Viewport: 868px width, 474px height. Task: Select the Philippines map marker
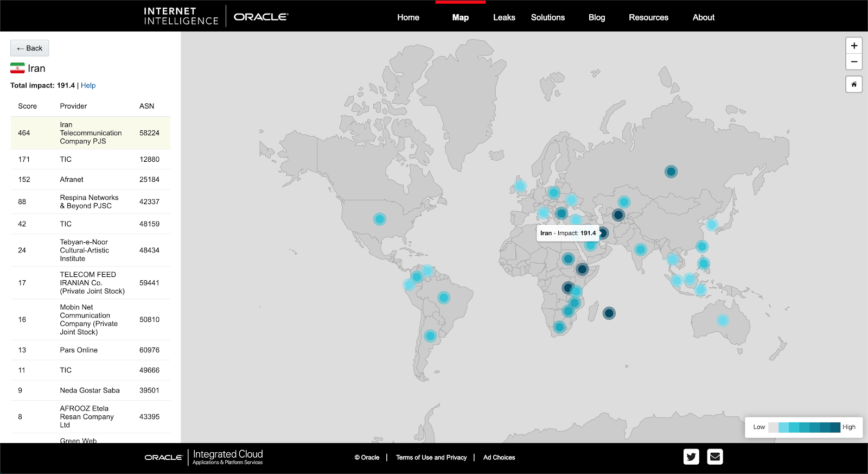704,264
